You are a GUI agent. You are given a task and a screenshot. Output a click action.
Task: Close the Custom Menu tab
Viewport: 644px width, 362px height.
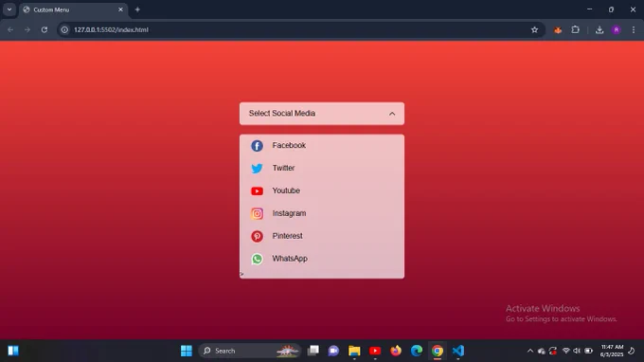click(x=120, y=9)
